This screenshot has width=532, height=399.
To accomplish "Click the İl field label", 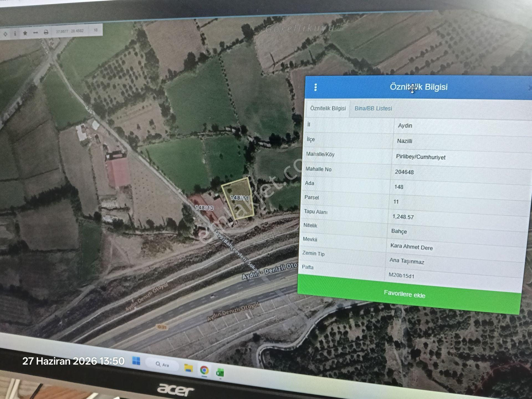I will (x=309, y=124).
